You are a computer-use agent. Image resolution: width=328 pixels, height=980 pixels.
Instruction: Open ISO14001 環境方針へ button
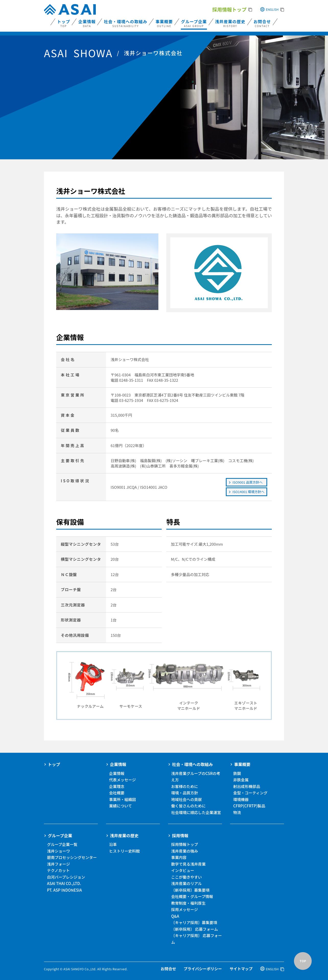(247, 492)
